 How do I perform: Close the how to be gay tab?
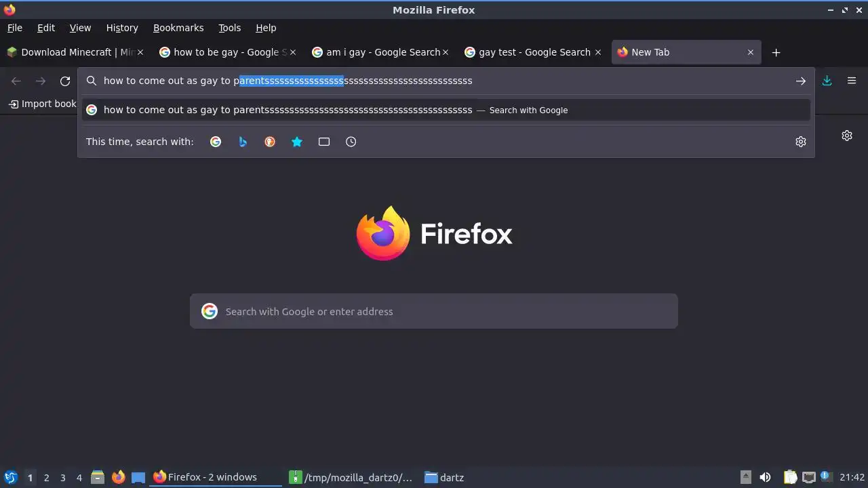[x=293, y=52]
